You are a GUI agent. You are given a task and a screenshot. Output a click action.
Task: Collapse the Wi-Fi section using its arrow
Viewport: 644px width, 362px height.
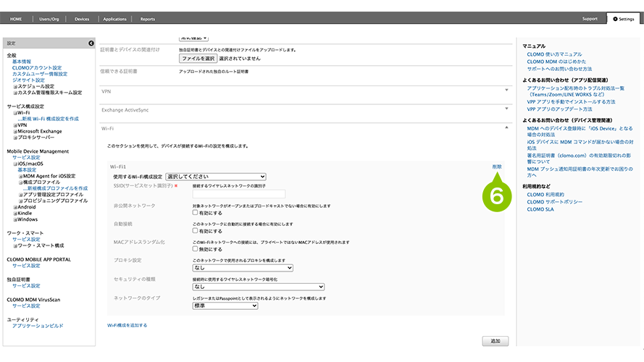pos(506,127)
